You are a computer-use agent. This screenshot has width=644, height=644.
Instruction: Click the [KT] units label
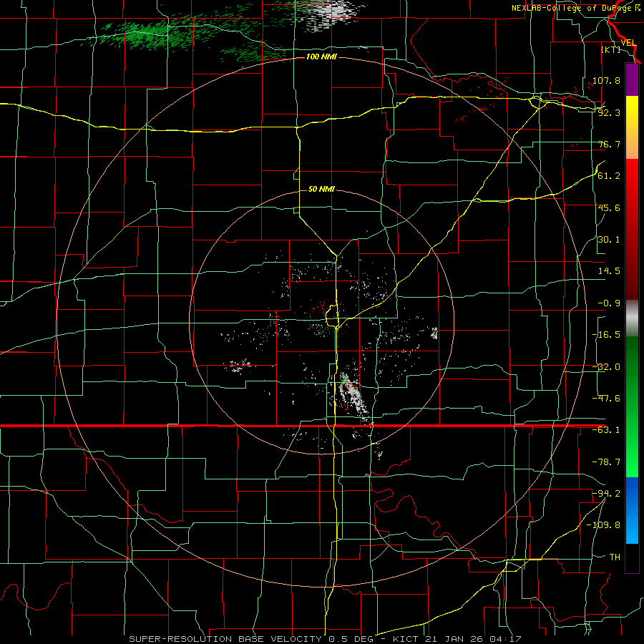pos(610,49)
